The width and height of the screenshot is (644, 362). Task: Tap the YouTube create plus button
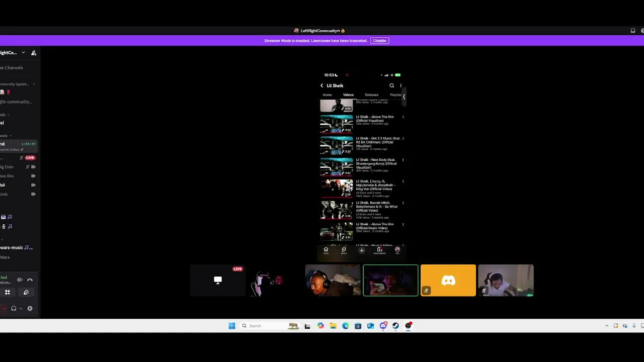point(361,250)
